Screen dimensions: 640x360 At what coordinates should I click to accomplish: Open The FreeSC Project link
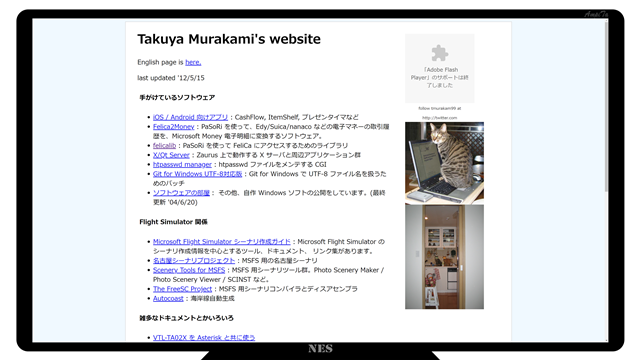[182, 289]
